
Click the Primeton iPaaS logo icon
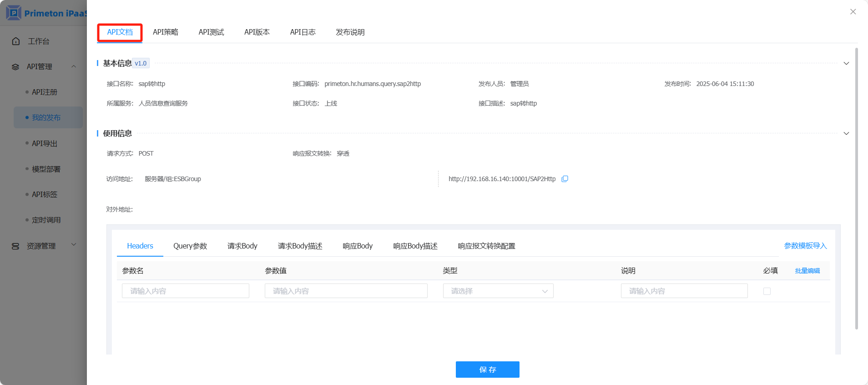[14, 13]
